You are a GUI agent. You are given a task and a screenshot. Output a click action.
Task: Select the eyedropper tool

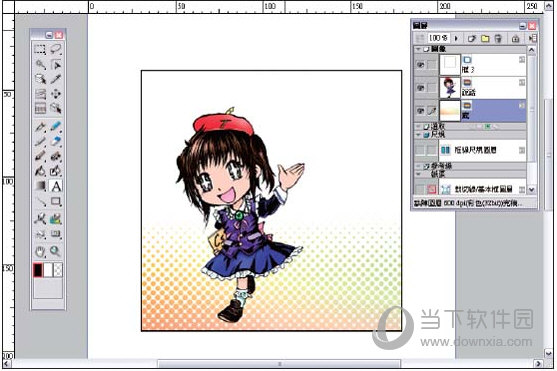56,79
